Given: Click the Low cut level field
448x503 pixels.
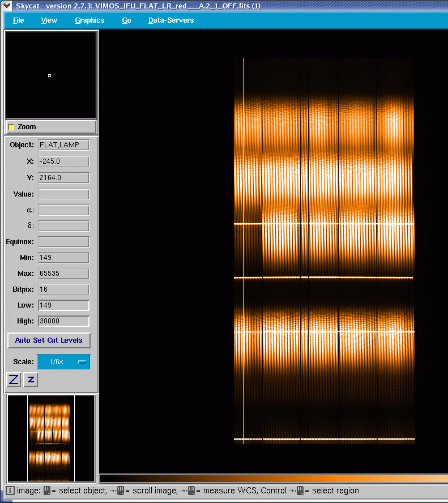Looking at the screenshot, I should (63, 305).
